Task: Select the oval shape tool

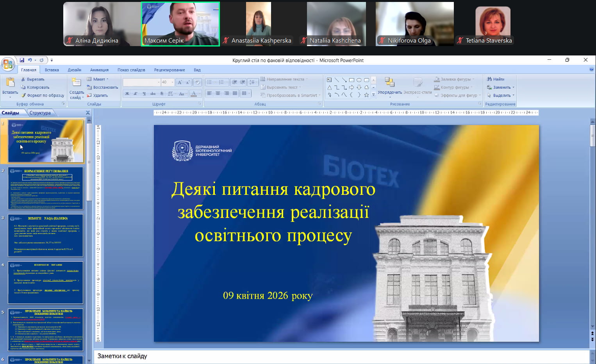Action: tap(359, 80)
